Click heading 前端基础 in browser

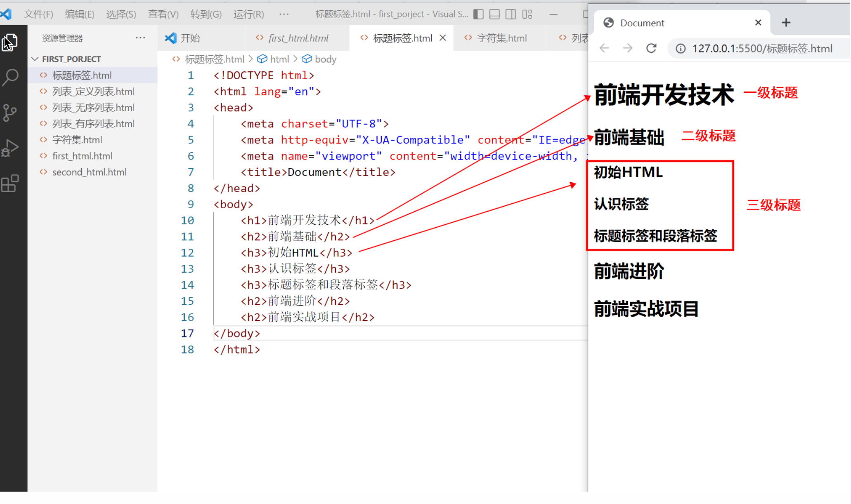(x=629, y=137)
